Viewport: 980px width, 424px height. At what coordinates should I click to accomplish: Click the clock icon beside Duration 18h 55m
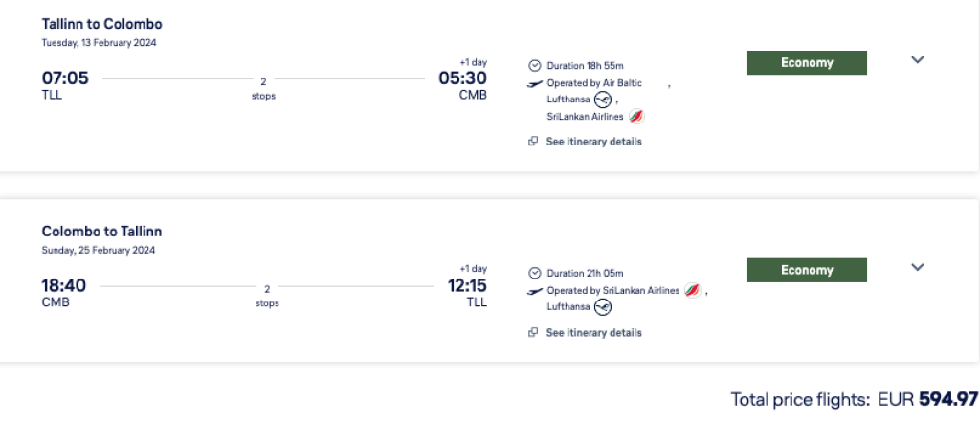[535, 66]
